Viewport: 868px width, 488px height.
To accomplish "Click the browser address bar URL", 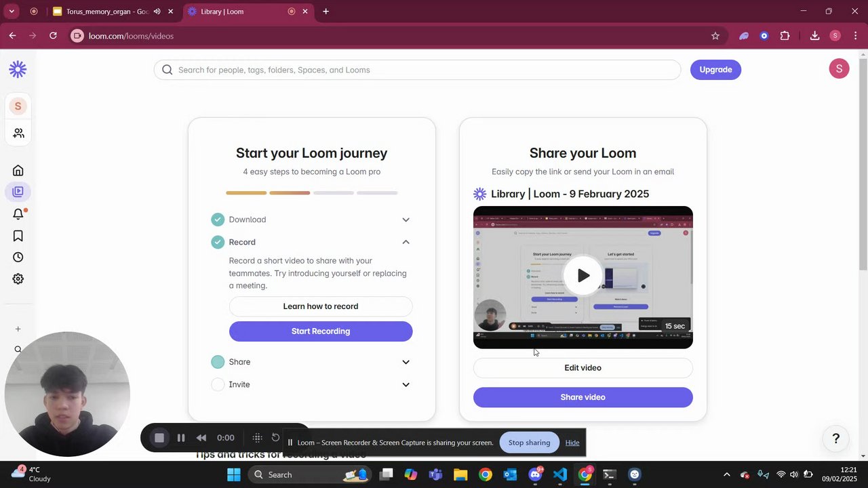I will coord(131,36).
